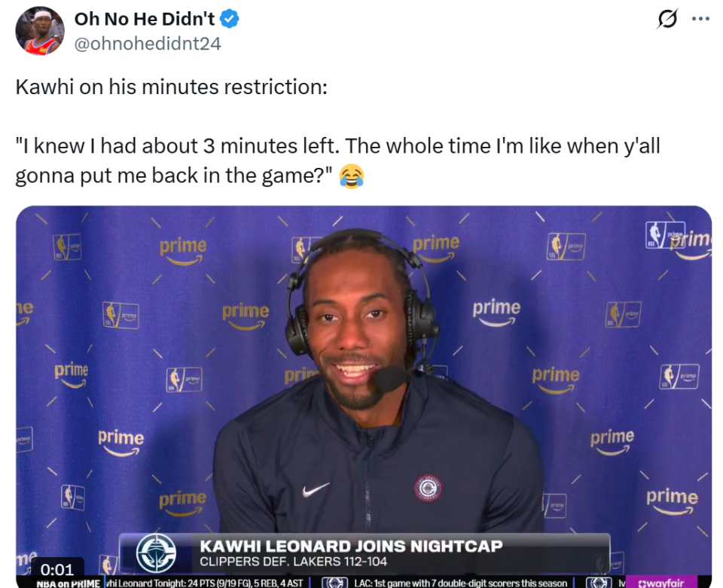Image resolution: width=723 pixels, height=588 pixels.
Task: Open the Oh No He Didn't profile avatar
Action: (40, 30)
